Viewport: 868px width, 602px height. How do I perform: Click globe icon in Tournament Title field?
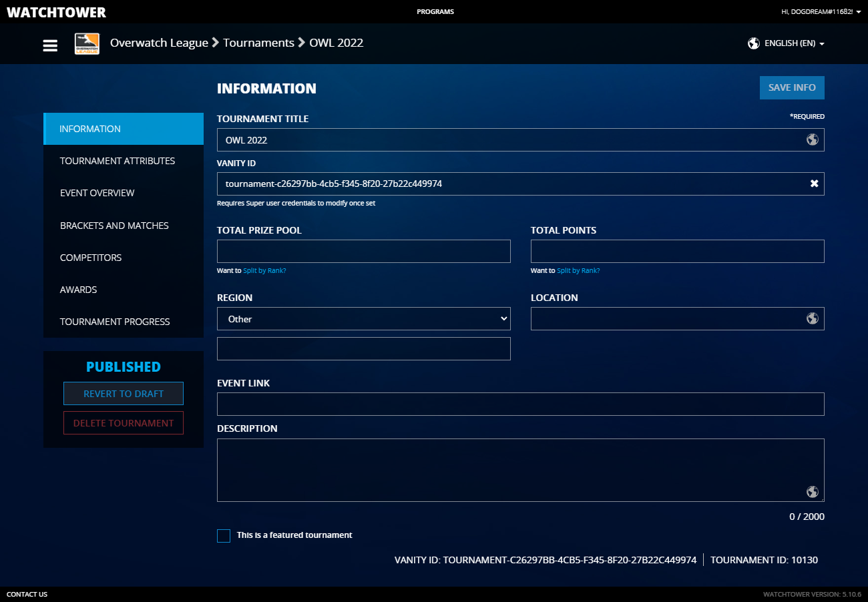pyautogui.click(x=813, y=139)
